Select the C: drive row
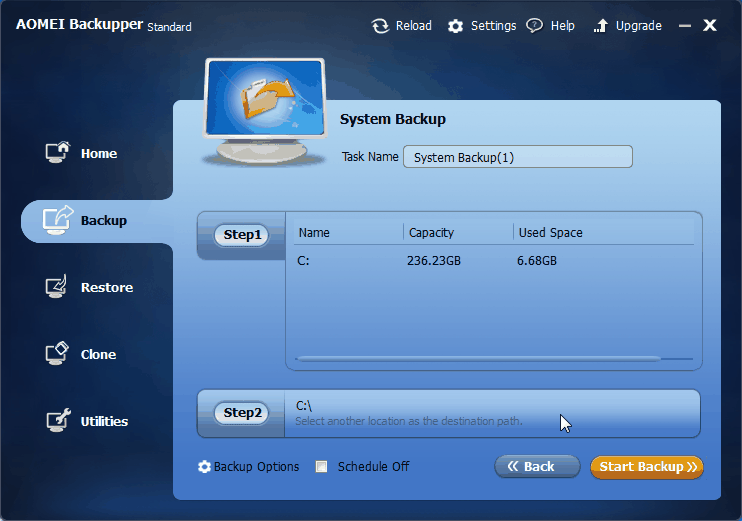Screen dimensions: 742x521 point(494,261)
